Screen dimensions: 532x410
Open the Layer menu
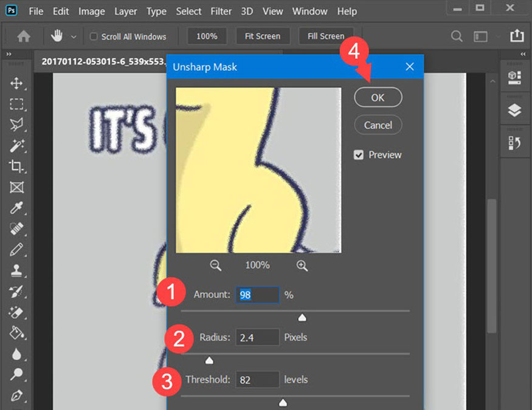coord(125,12)
